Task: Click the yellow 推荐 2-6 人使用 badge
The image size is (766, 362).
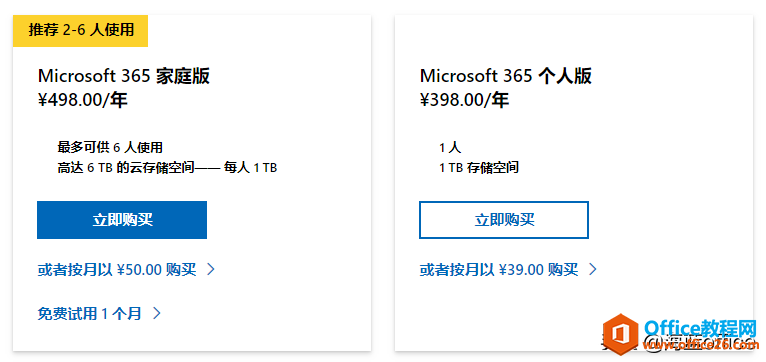Action: [x=80, y=30]
